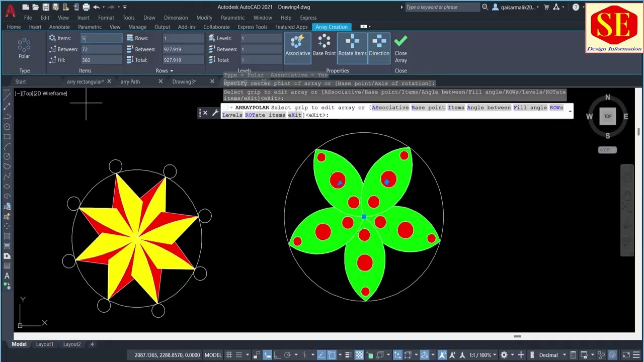Image resolution: width=644 pixels, height=362 pixels.
Task: Open the status bar Customization menu icon
Action: pyautogui.click(x=635, y=355)
